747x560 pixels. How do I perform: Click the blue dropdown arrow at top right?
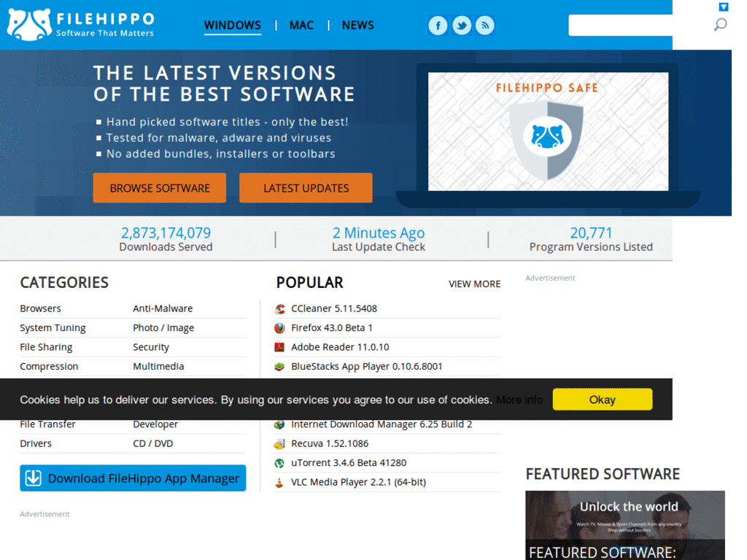click(x=724, y=7)
